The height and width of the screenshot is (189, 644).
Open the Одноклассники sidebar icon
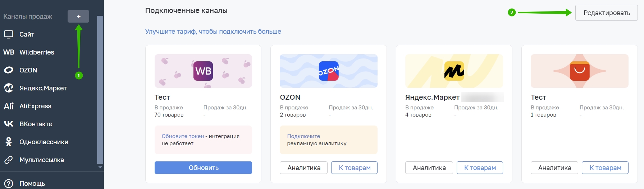(x=9, y=142)
